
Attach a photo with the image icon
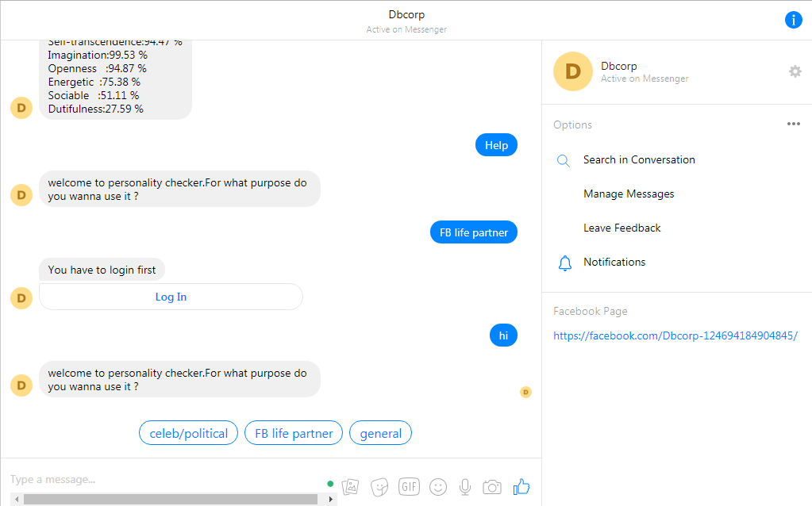[x=351, y=486]
